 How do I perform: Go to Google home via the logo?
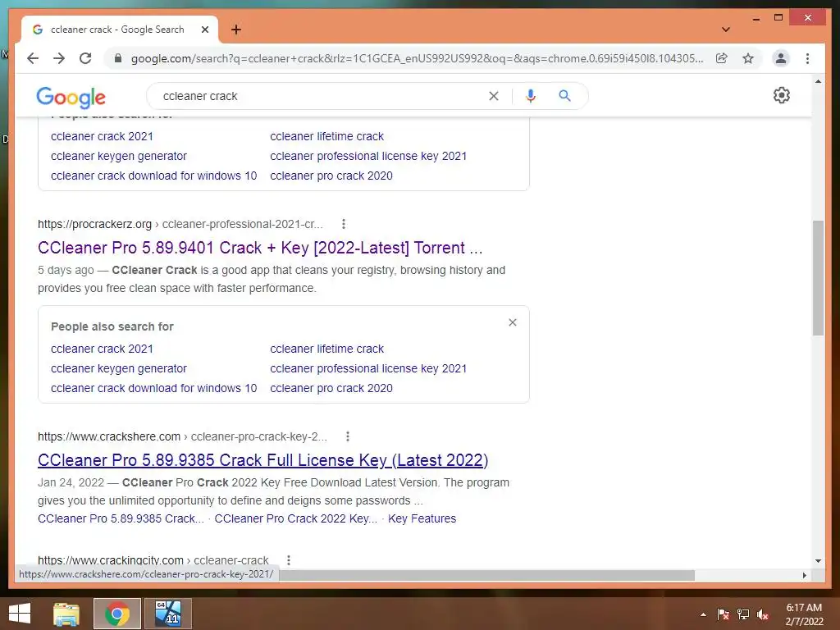pos(71,97)
